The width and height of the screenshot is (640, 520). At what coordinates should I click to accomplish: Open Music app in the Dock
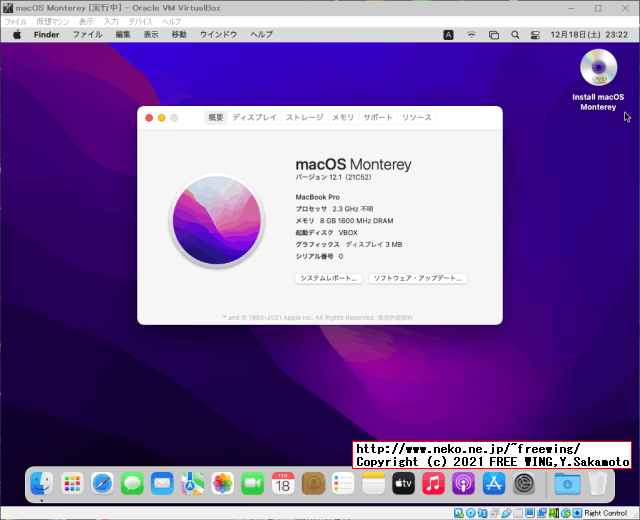(x=433, y=484)
